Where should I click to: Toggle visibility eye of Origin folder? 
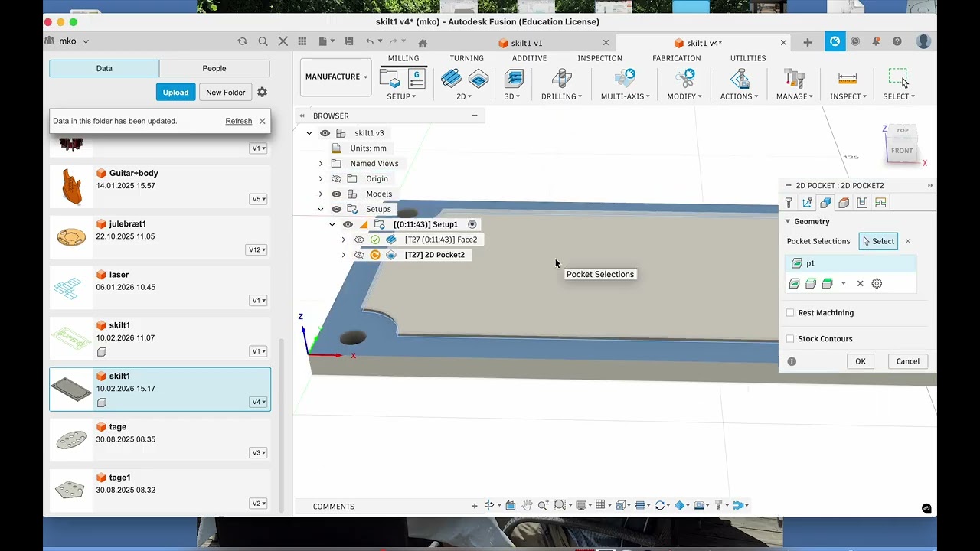point(336,179)
